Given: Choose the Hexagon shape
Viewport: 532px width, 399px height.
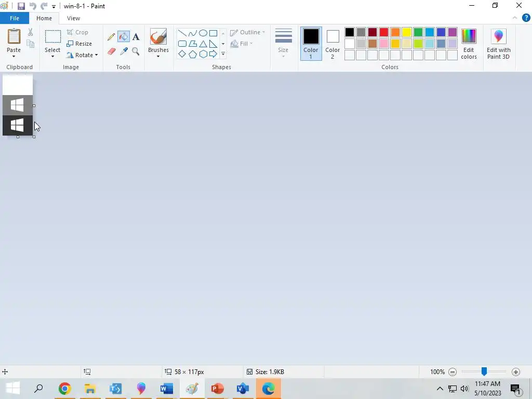Looking at the screenshot, I should coord(203,54).
